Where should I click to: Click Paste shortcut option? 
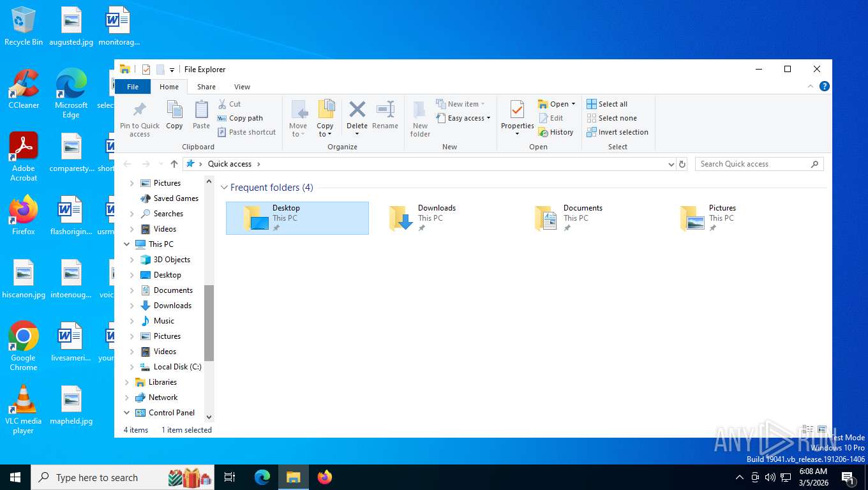point(247,132)
